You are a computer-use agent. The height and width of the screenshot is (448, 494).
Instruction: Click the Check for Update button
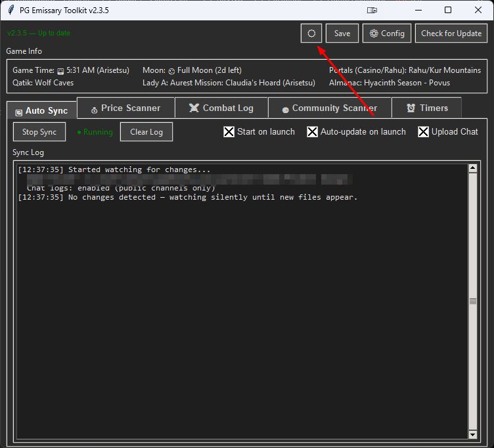451,34
